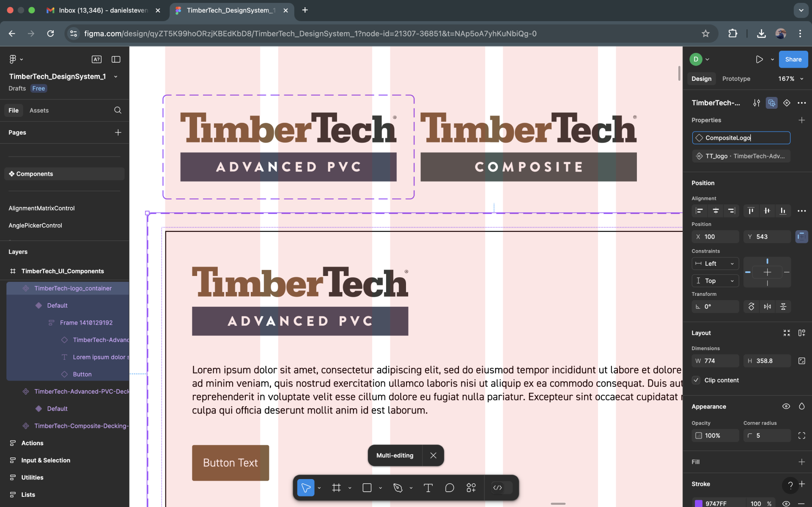812x507 pixels.
Task: Click the stroke color swatch 9747FF
Action: (699, 503)
